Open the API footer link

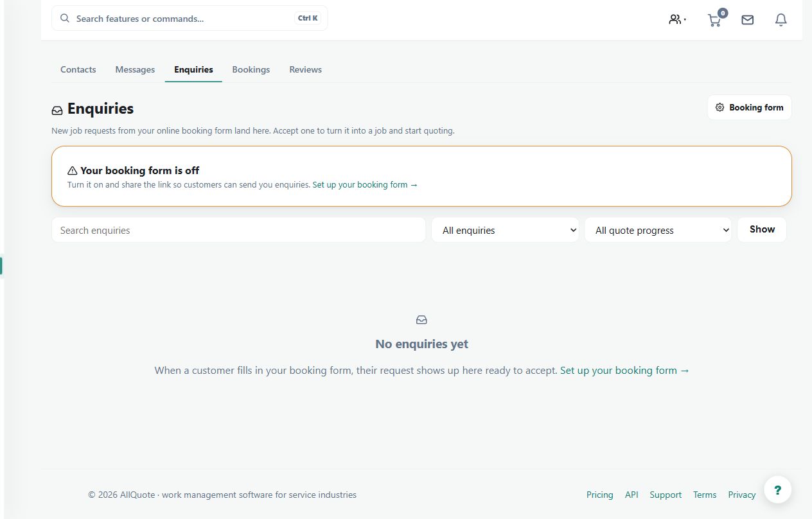[x=631, y=495]
